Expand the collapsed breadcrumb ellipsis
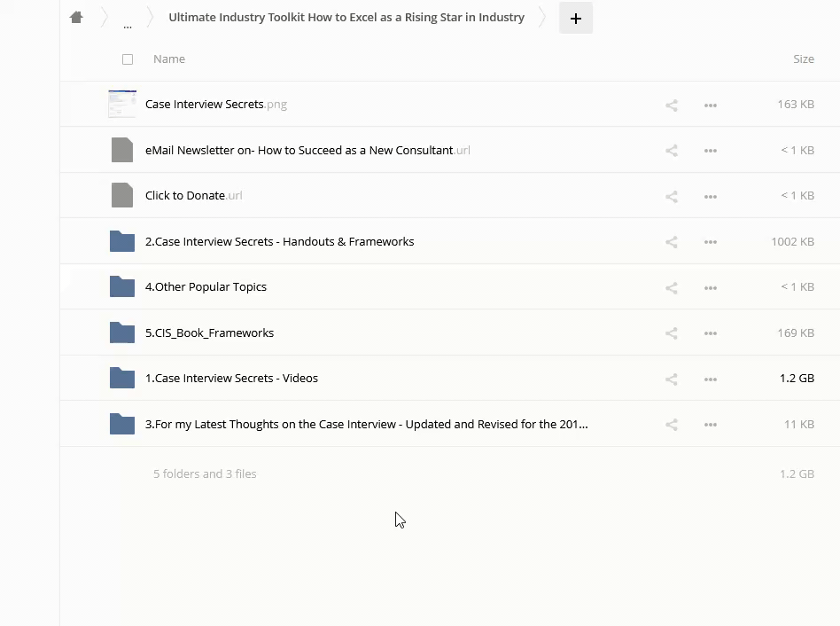 pos(128,21)
